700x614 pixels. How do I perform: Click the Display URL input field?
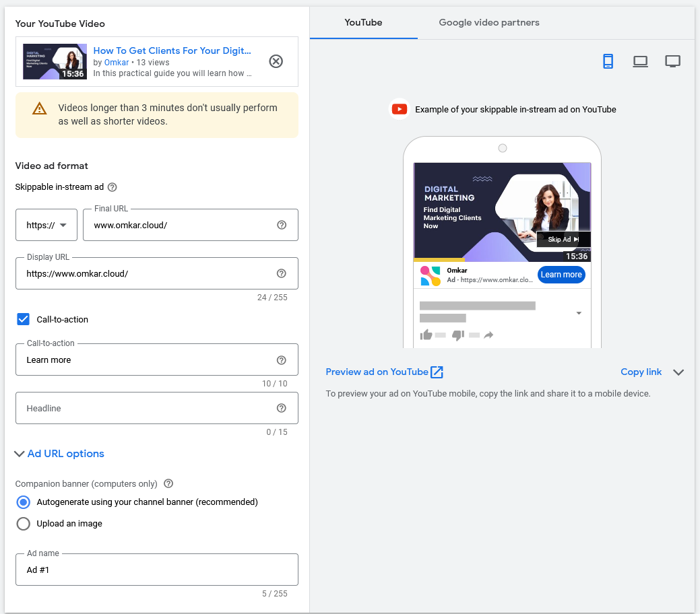(157, 273)
